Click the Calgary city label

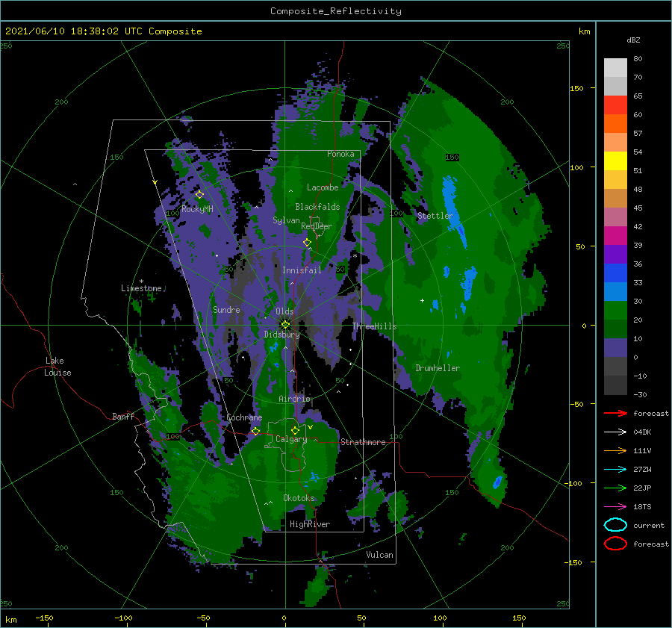tap(291, 439)
